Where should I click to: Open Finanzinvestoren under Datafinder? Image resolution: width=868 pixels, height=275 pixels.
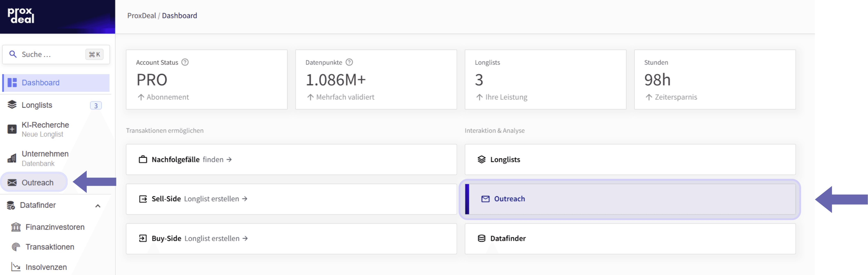[x=55, y=227]
